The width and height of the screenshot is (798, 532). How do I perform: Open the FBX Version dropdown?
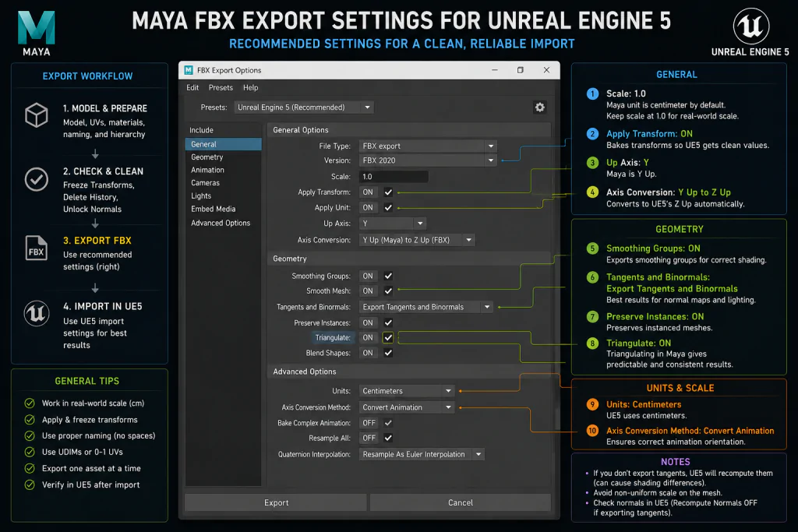(x=428, y=160)
